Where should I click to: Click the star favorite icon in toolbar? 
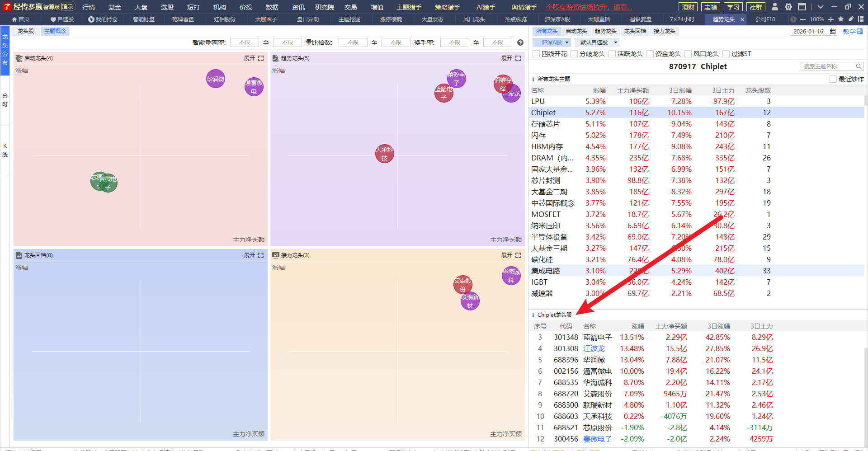(841, 19)
